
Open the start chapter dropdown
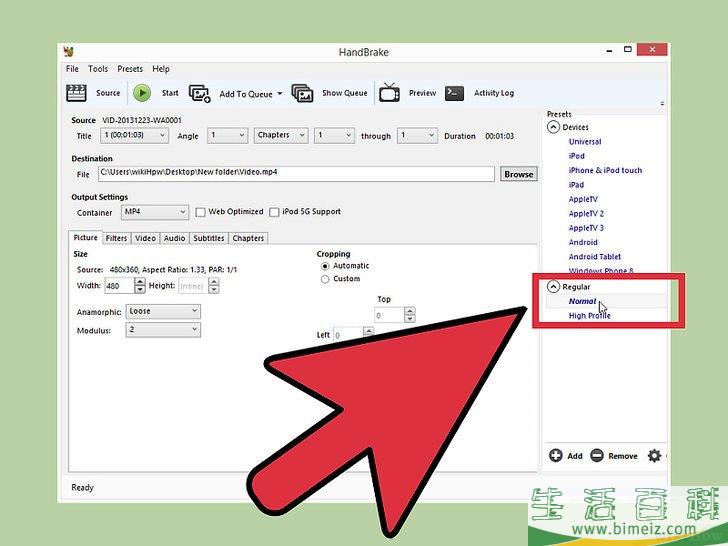[334, 136]
